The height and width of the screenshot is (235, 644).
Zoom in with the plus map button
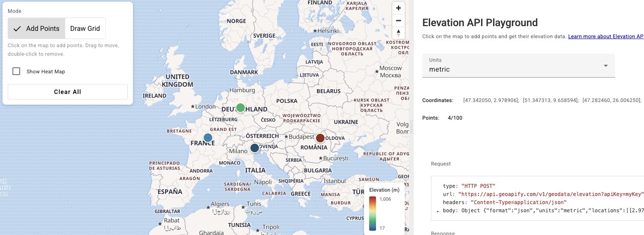coord(398,8)
